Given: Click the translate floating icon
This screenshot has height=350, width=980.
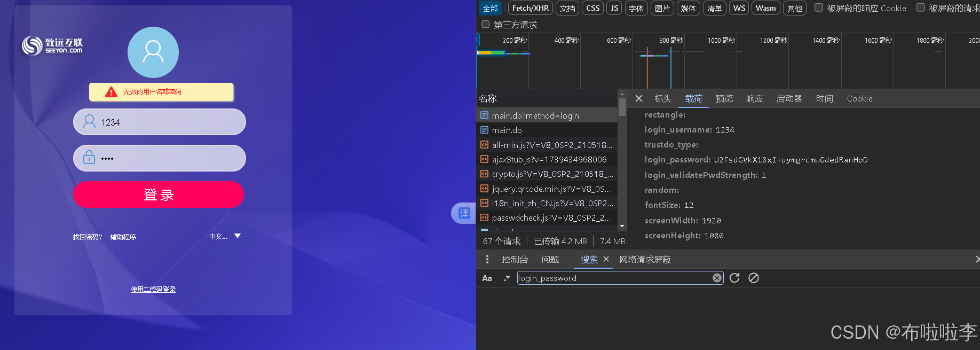Looking at the screenshot, I should coord(464,213).
